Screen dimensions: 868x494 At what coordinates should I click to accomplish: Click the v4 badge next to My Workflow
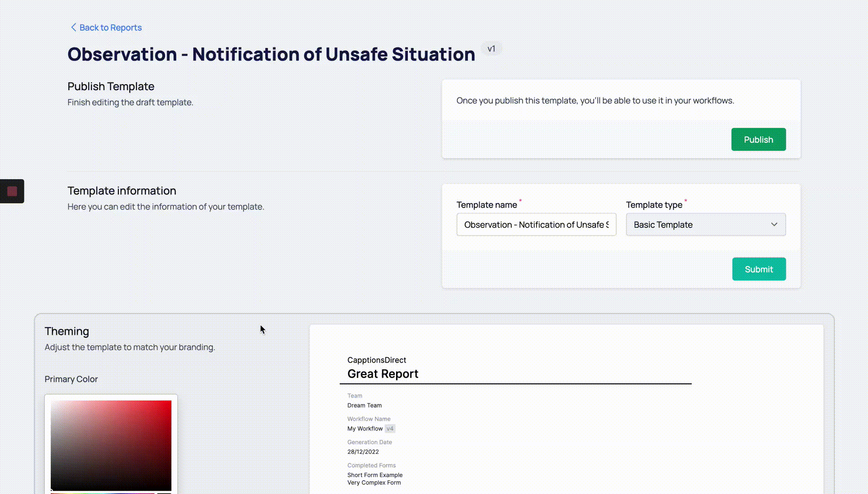pyautogui.click(x=390, y=429)
